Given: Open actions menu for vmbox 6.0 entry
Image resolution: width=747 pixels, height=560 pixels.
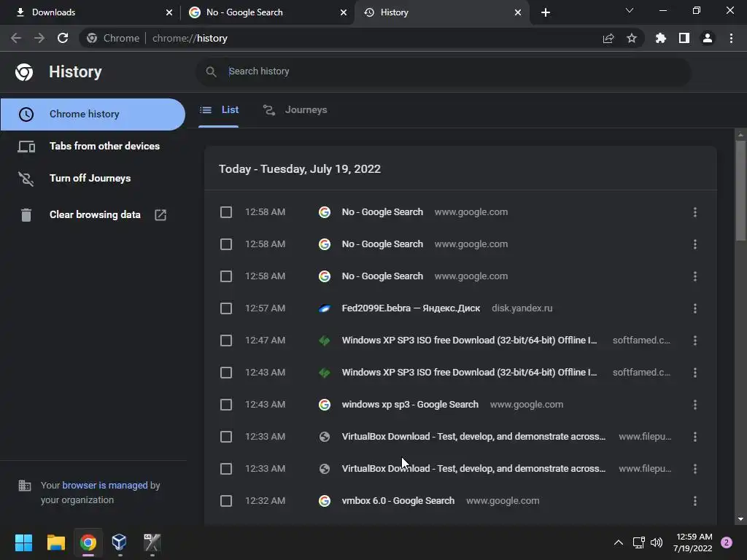Looking at the screenshot, I should pyautogui.click(x=695, y=501).
